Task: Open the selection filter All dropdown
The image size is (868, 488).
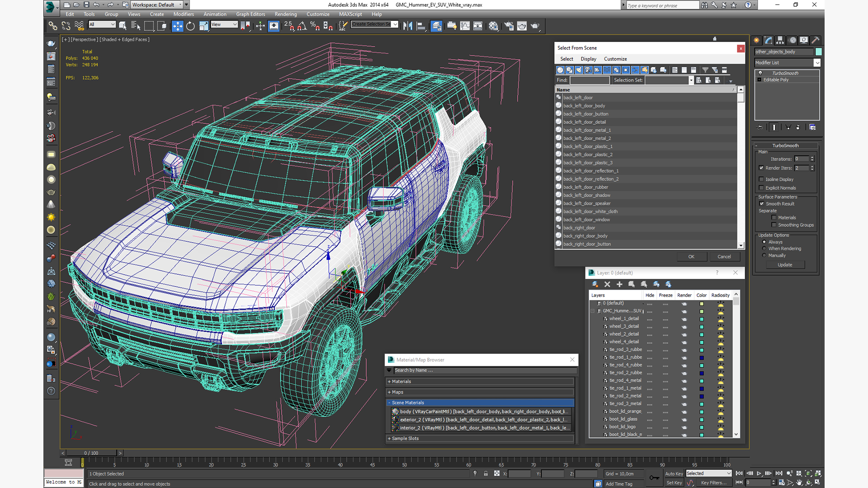Action: (x=102, y=24)
